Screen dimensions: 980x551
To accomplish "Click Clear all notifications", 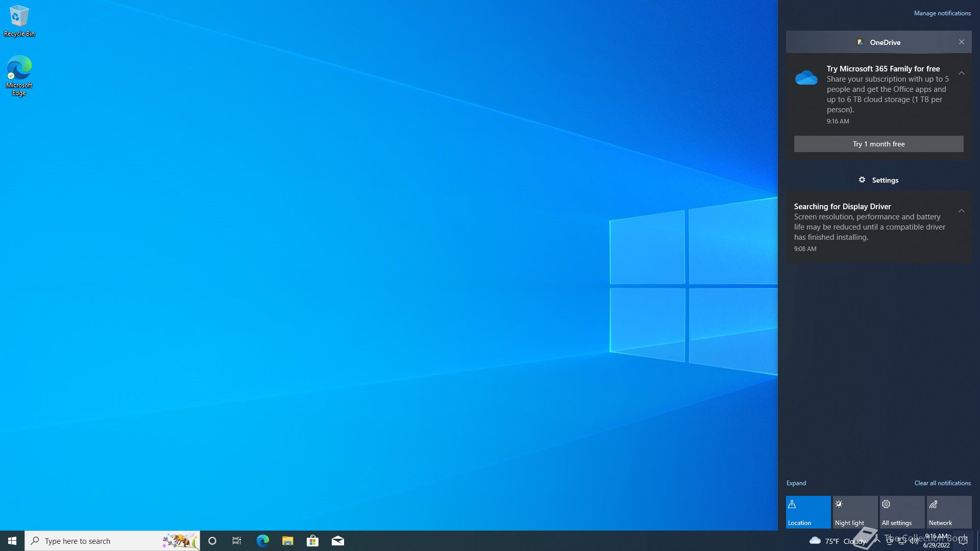I will pyautogui.click(x=942, y=483).
